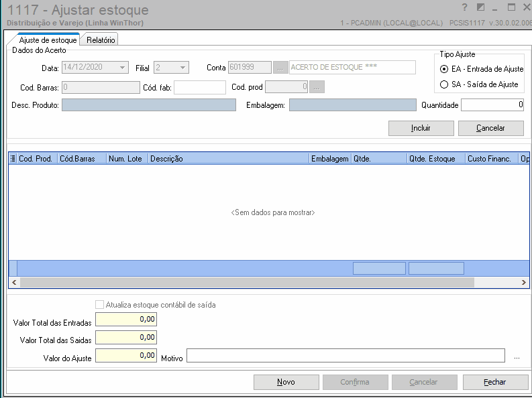
Task: Focus the Conta code field 601999
Action: 250,68
